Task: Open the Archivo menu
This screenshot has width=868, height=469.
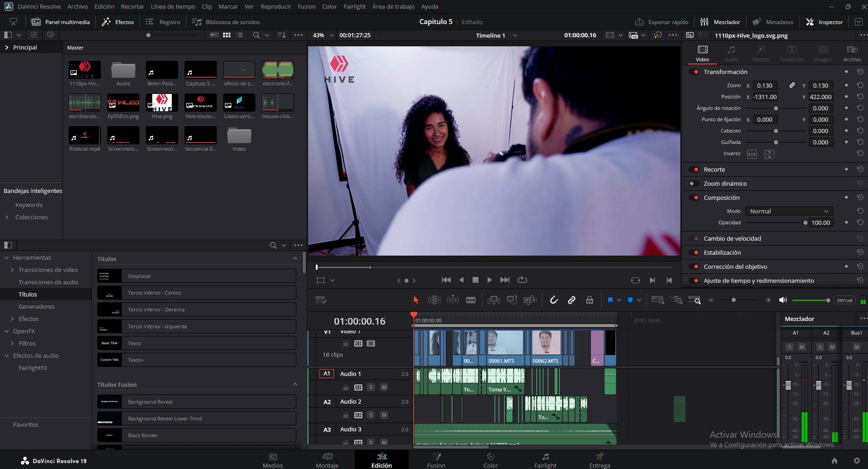Action: [78, 6]
